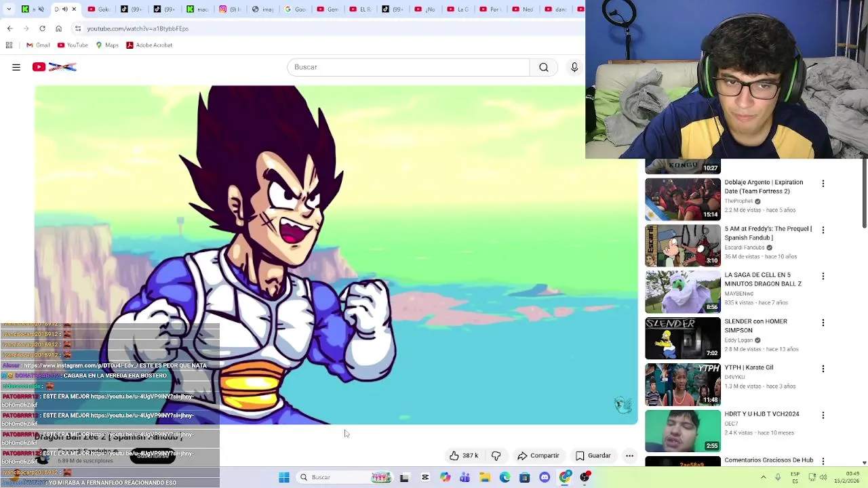Viewport: 868px width, 488px height.
Task: Pause the Vegeta video in player
Action: pos(336,254)
